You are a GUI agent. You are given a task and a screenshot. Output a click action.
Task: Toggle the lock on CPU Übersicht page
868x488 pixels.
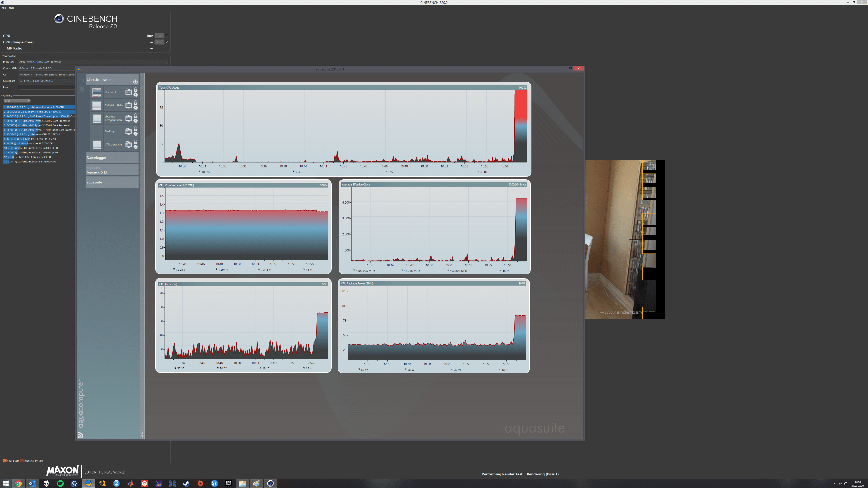point(136,142)
